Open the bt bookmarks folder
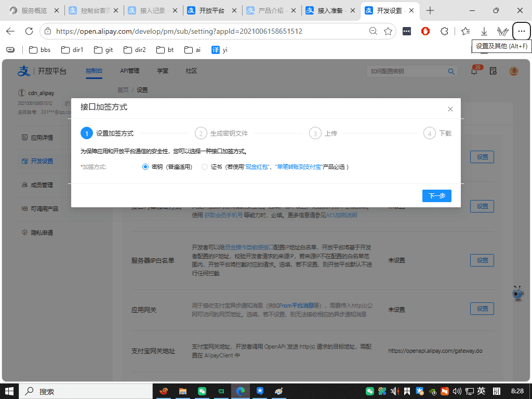 pos(165,50)
